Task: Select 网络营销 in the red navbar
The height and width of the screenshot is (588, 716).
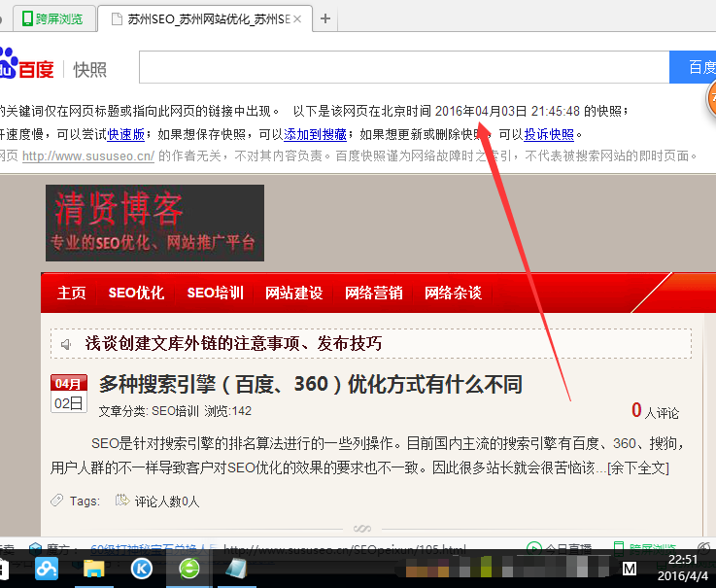Action: tap(374, 293)
